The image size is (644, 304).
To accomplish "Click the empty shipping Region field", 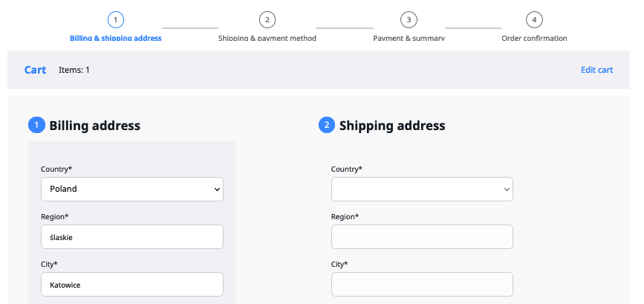I will [x=422, y=237].
